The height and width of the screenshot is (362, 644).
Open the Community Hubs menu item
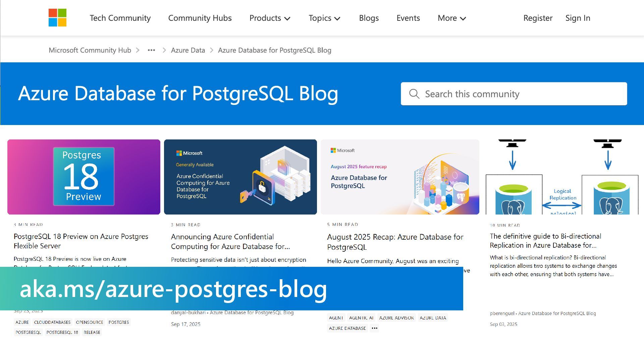coord(200,18)
